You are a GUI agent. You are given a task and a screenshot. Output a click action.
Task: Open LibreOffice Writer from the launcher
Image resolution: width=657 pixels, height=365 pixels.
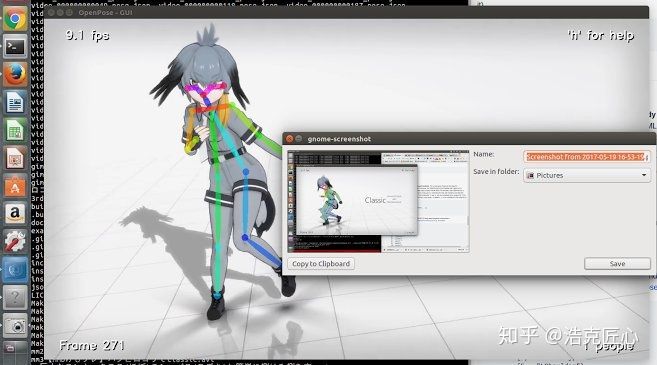15,102
